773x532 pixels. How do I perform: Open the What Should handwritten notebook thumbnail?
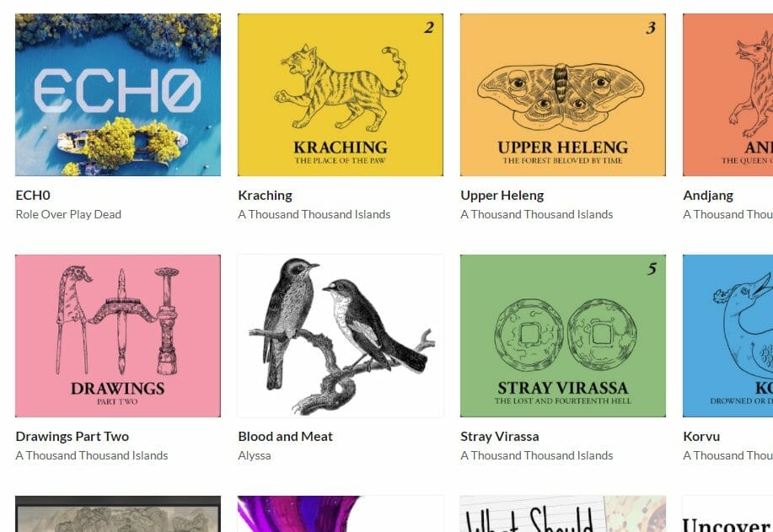[x=562, y=513]
